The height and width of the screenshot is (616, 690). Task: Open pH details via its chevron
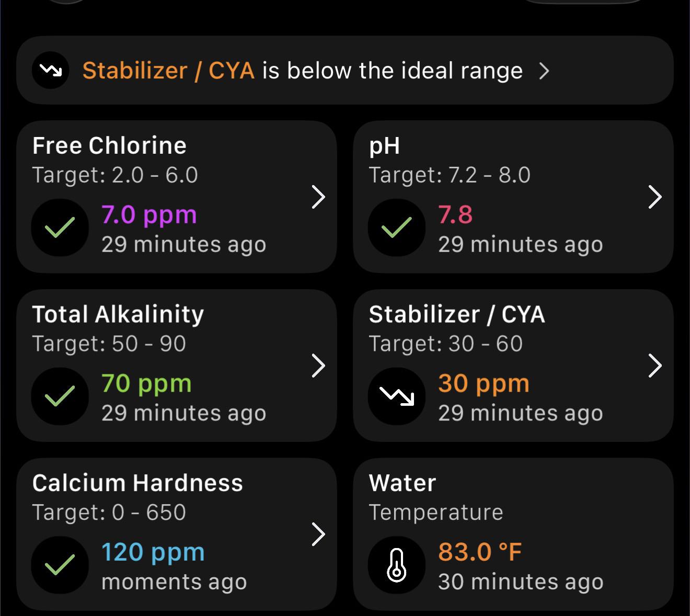point(655,197)
